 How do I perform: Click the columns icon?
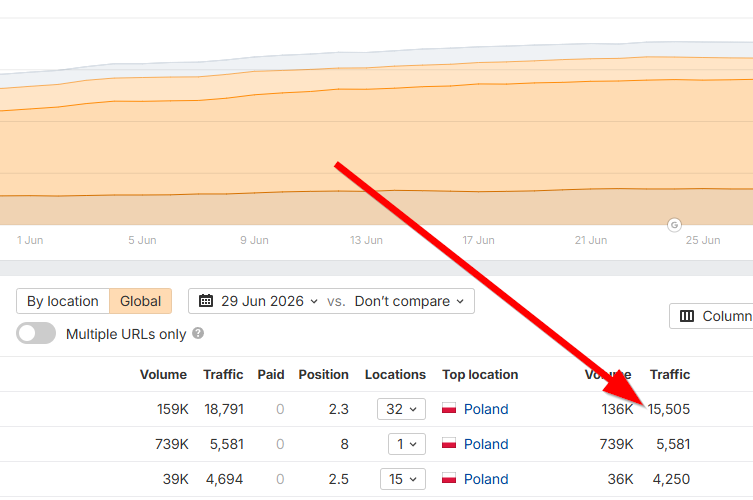687,316
